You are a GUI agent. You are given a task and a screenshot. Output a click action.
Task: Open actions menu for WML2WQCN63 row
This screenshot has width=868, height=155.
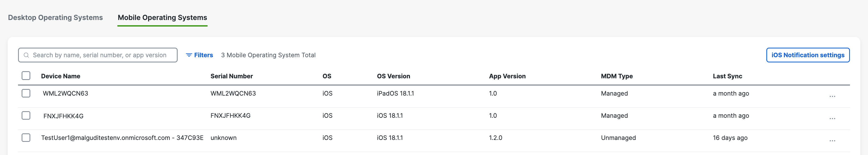click(832, 96)
